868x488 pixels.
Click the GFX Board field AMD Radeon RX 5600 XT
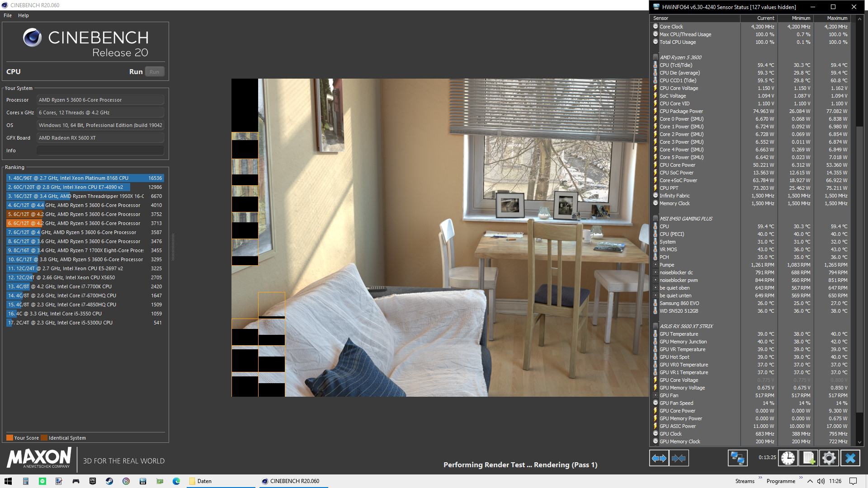point(100,138)
